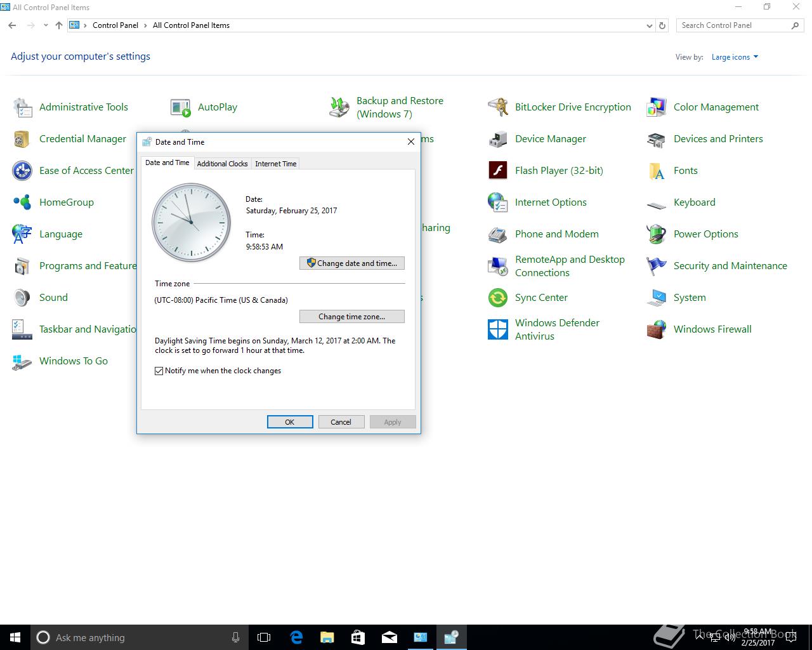Open recent locations dropdown arrow
Viewport: 812px width, 650px height.
[x=46, y=25]
